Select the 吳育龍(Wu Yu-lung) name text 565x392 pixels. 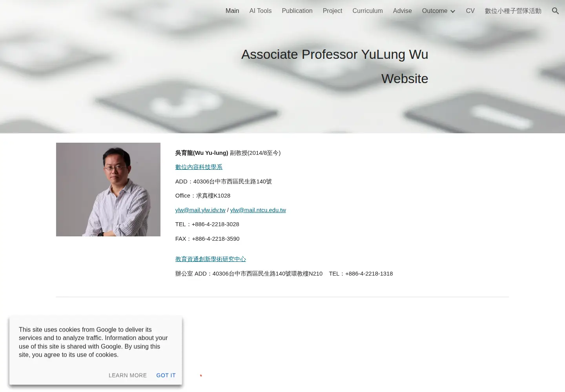tap(202, 153)
